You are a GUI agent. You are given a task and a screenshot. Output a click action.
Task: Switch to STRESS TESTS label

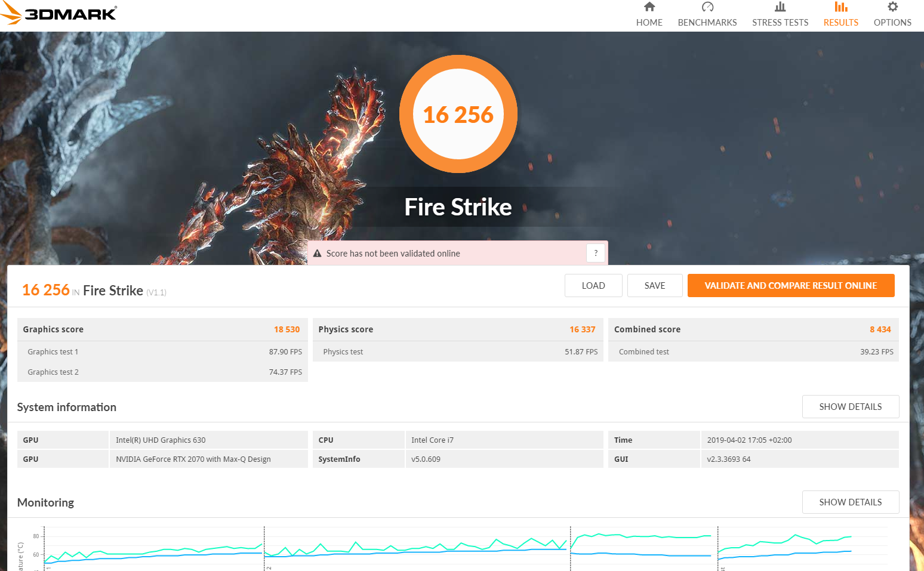click(780, 23)
